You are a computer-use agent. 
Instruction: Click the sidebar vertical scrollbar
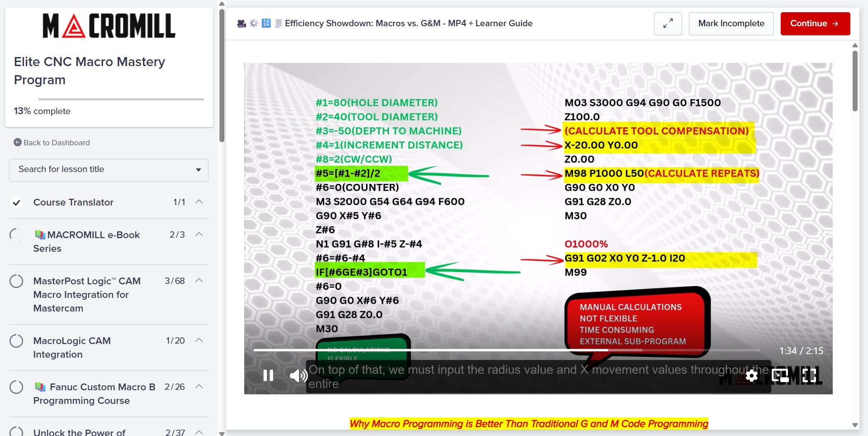click(222, 75)
